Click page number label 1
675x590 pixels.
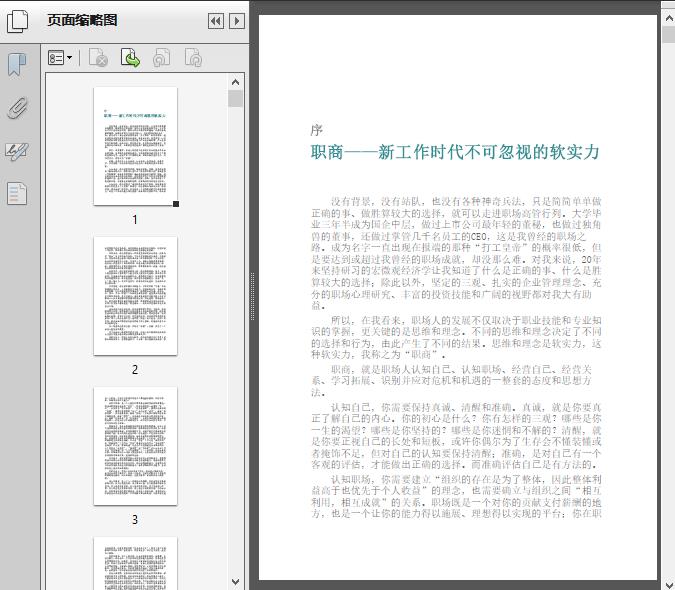[x=135, y=219]
